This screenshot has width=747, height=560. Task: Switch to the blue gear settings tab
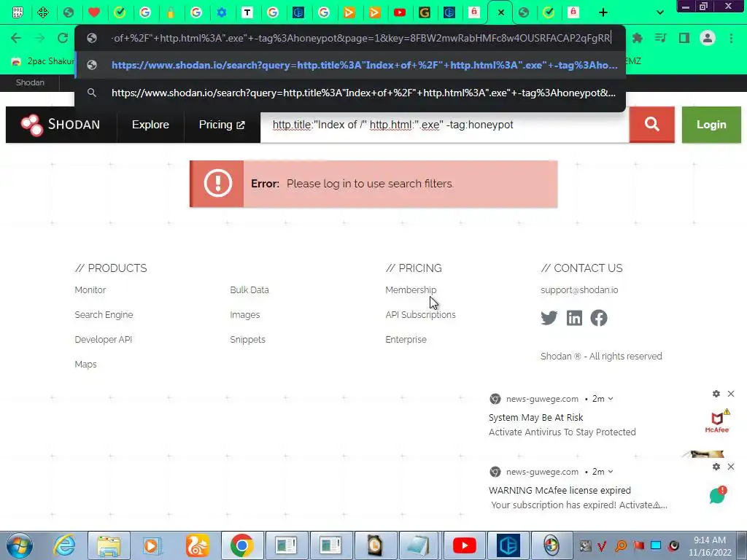pos(222,13)
